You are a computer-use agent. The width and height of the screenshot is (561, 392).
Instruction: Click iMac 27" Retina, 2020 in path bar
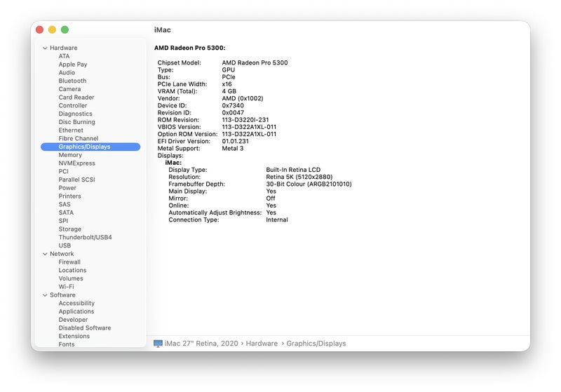[x=201, y=344]
